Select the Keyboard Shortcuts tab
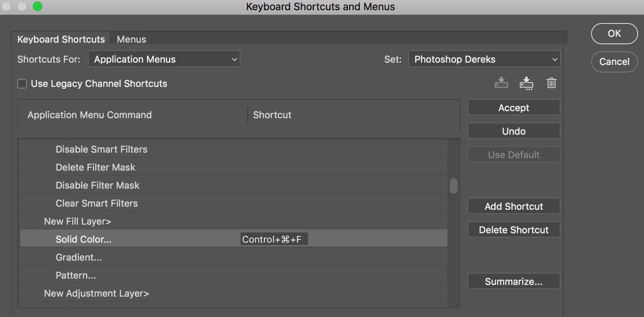Screen dimensions: 644x317 click(61, 40)
